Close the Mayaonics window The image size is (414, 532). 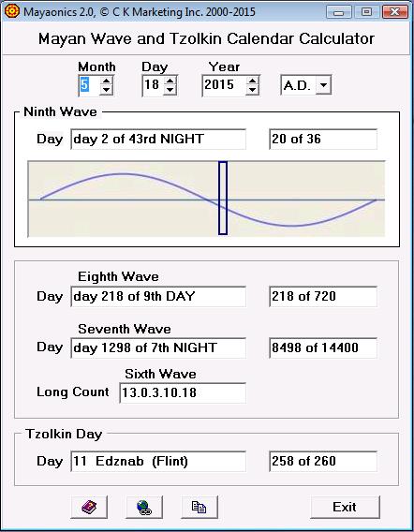(x=394, y=12)
